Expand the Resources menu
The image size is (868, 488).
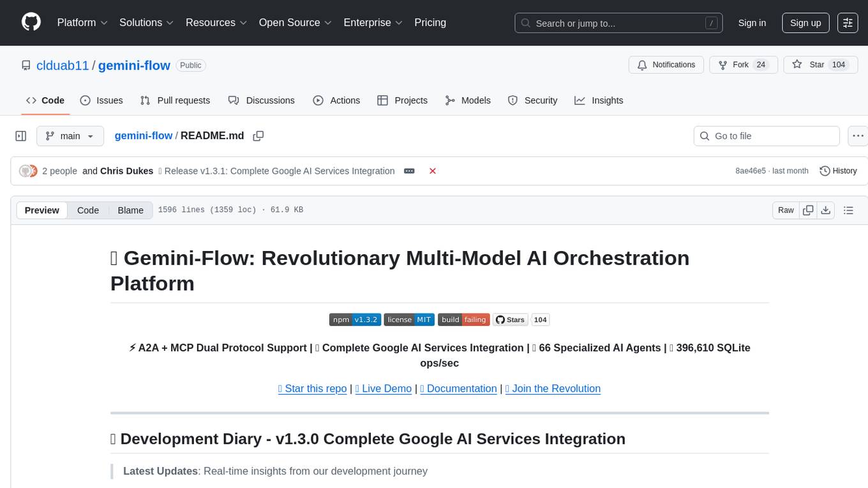(x=216, y=22)
